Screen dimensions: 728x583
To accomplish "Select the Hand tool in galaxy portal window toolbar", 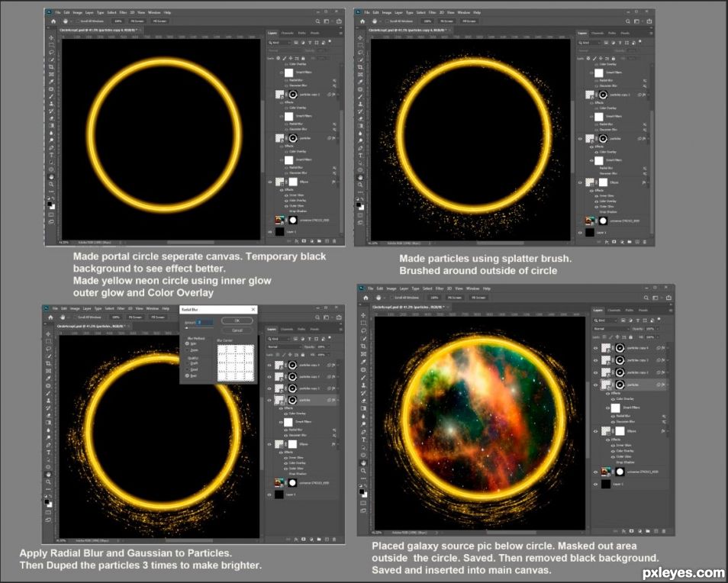I will pyautogui.click(x=363, y=463).
